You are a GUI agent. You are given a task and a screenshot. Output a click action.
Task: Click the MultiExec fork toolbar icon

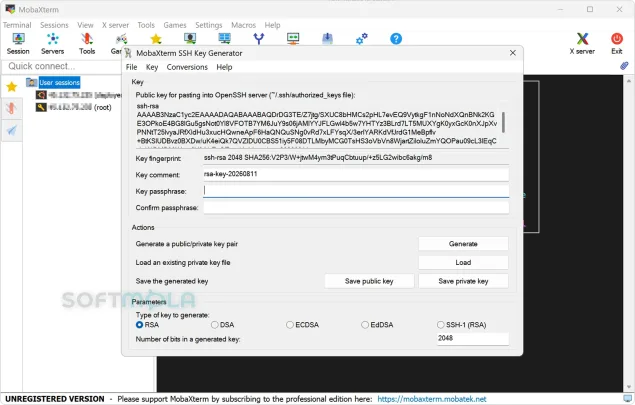tap(259, 39)
